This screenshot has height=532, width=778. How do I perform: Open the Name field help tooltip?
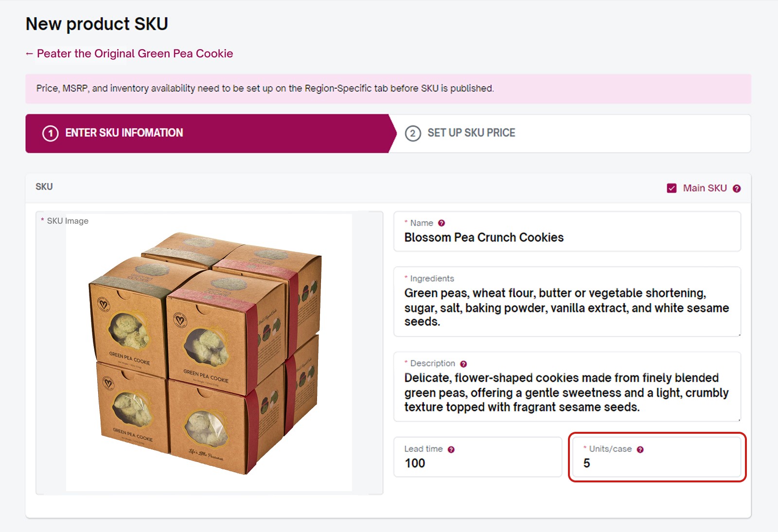(x=441, y=223)
